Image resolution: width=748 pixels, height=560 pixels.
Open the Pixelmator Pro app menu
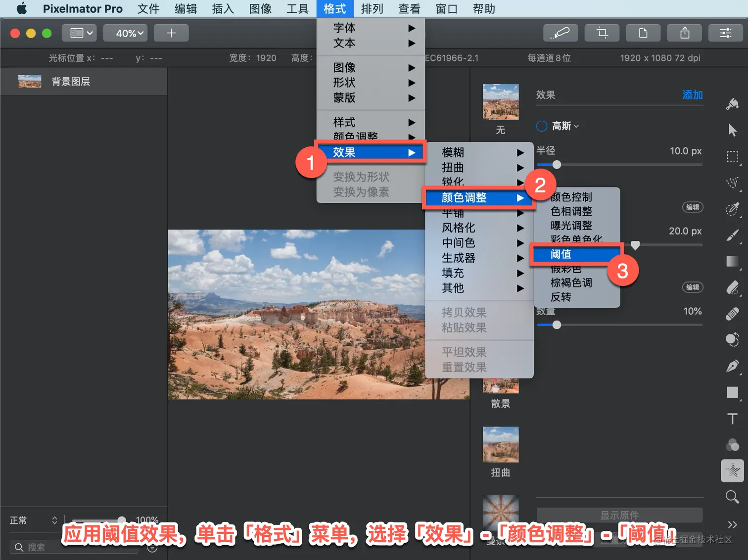(83, 9)
